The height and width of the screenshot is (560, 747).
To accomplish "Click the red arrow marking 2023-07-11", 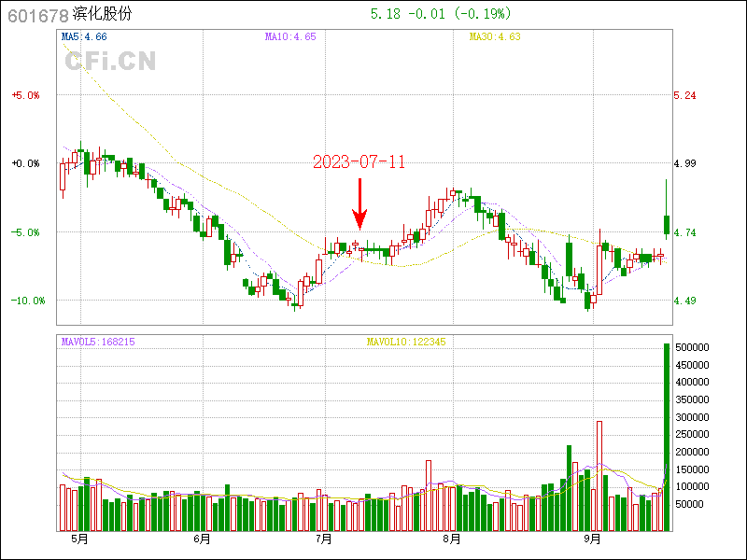I will point(359,205).
